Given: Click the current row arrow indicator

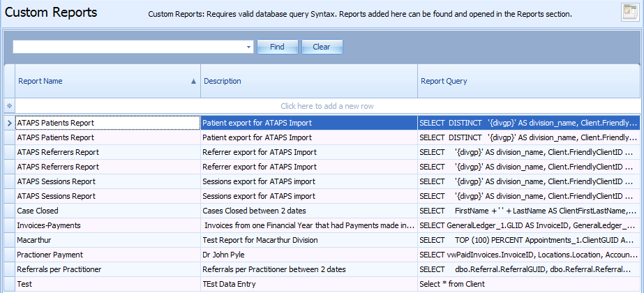Looking at the screenshot, I should click(10, 123).
